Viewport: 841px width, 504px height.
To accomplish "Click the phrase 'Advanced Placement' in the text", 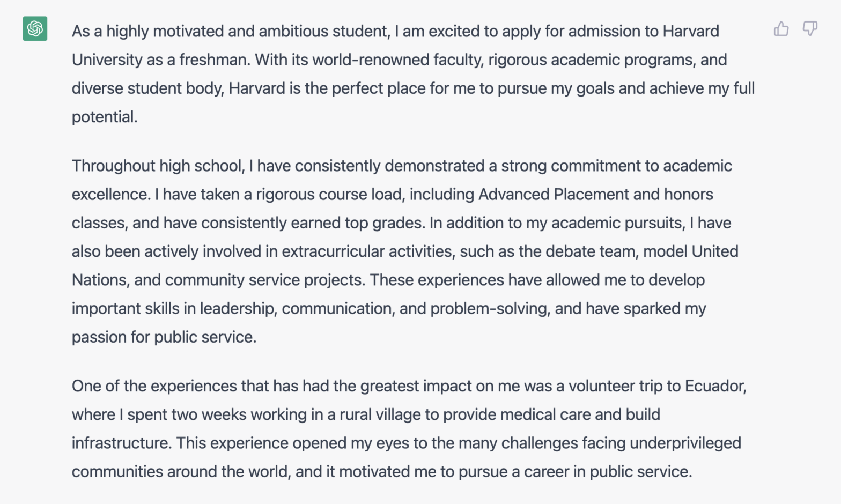I will coord(554,194).
